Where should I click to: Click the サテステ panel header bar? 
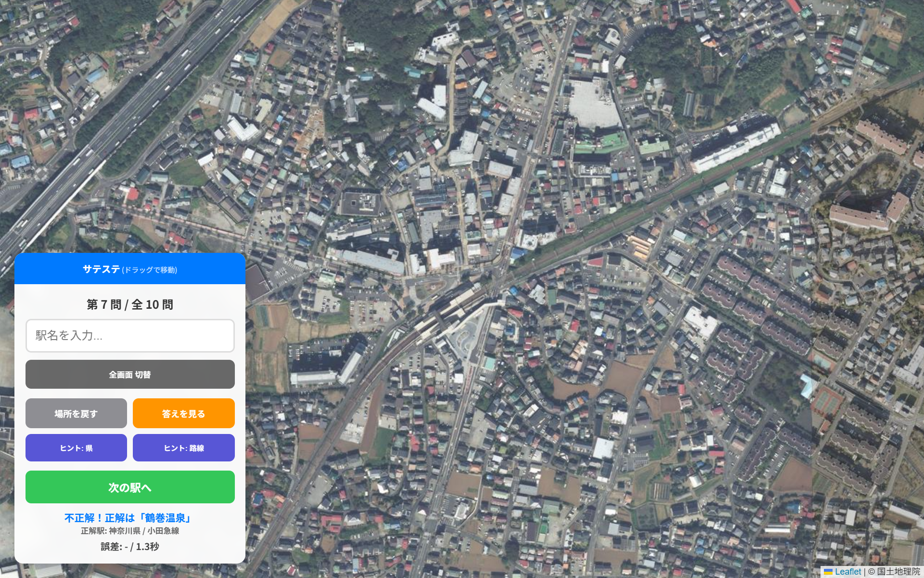click(x=130, y=269)
